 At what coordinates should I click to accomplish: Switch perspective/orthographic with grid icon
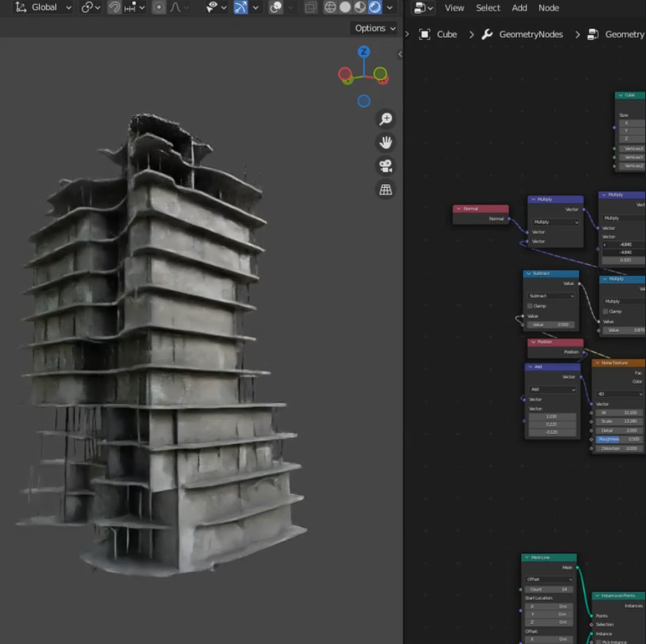point(386,190)
